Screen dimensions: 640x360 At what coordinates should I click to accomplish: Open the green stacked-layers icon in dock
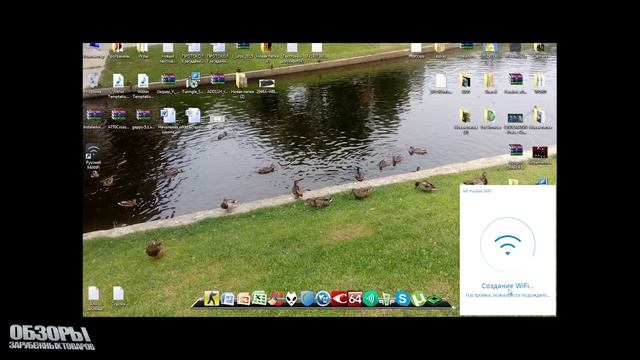click(434, 300)
